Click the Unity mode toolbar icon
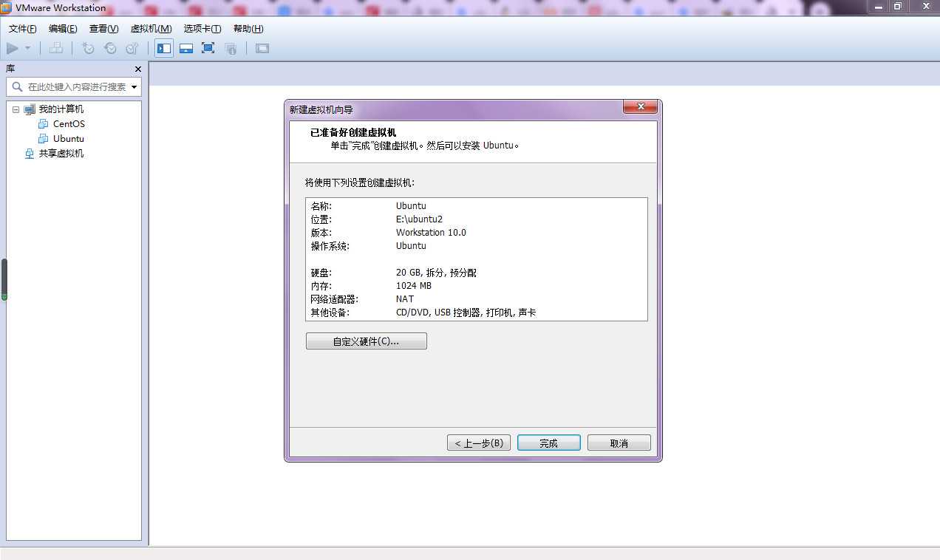This screenshot has height=560, width=940. point(231,48)
